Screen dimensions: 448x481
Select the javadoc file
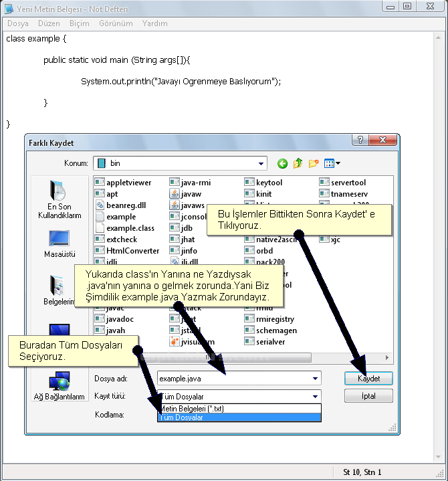pos(114,319)
